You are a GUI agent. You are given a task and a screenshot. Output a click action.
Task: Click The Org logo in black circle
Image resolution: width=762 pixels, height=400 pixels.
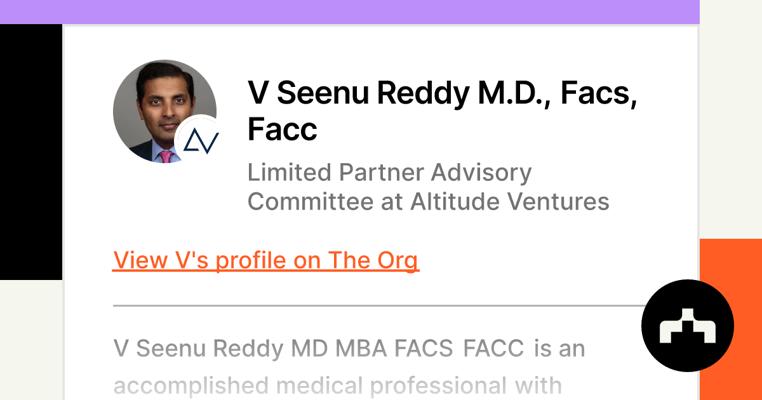[687, 326]
